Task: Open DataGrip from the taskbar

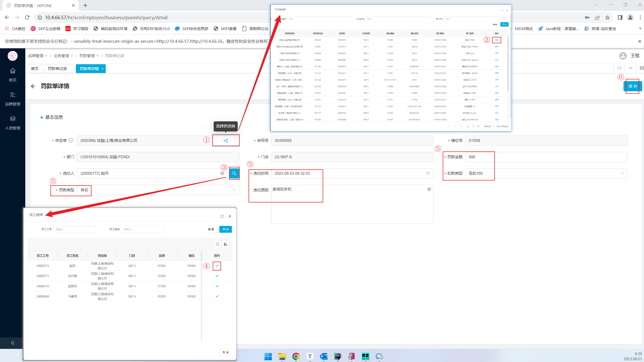Action: 338,356
